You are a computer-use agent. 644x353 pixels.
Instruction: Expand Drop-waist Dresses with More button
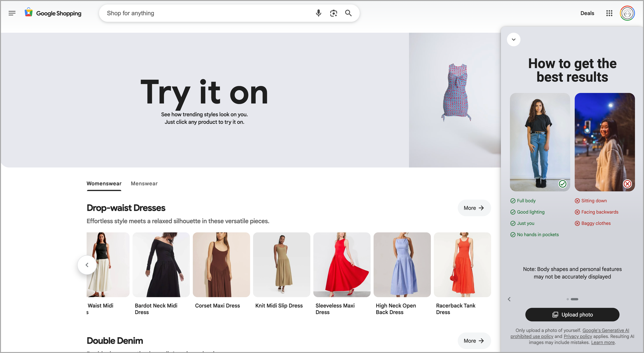tap(474, 208)
